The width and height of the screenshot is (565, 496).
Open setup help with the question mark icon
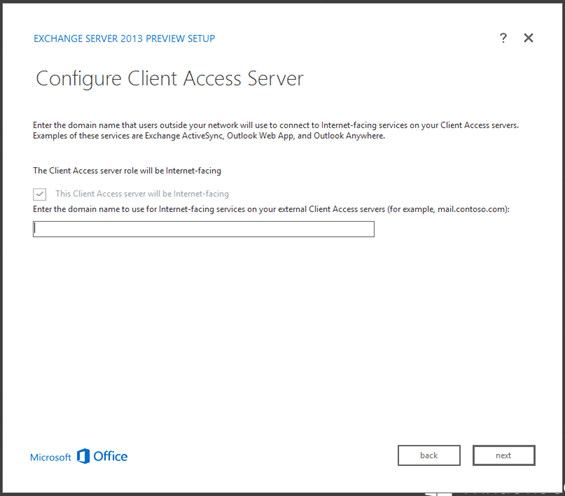coord(503,38)
